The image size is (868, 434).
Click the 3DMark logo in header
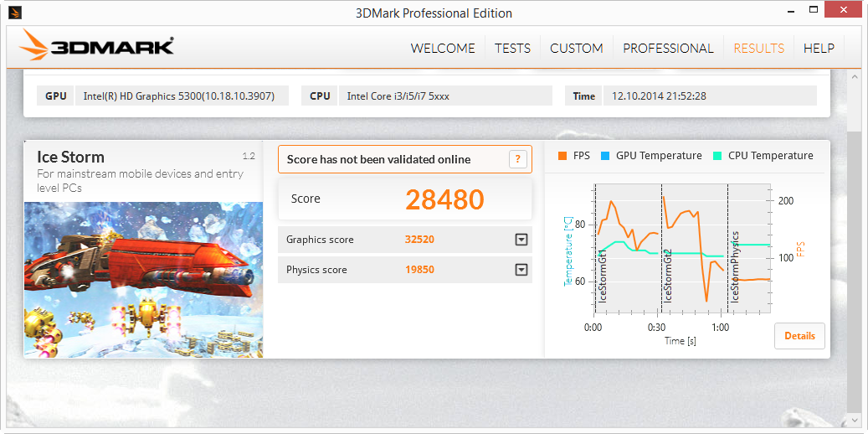[97, 45]
